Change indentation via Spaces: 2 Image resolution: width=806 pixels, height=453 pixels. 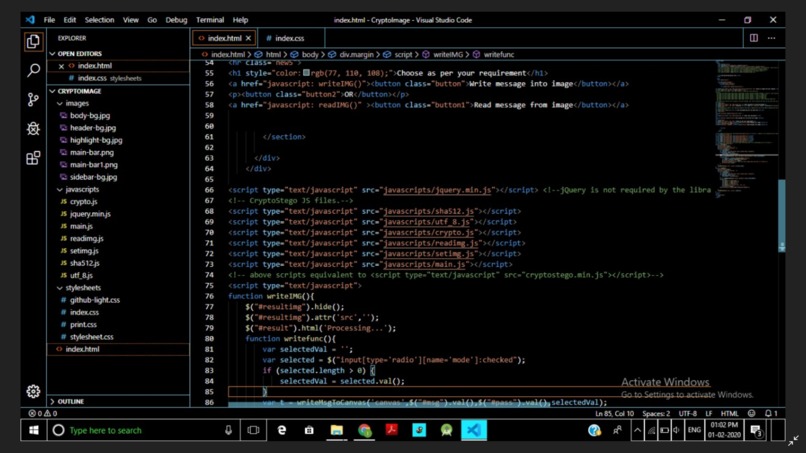(x=656, y=413)
